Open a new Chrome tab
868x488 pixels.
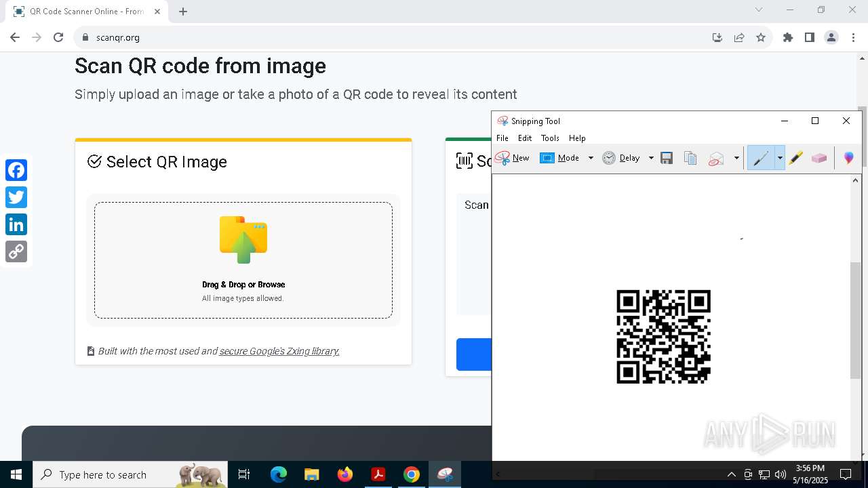(x=183, y=12)
